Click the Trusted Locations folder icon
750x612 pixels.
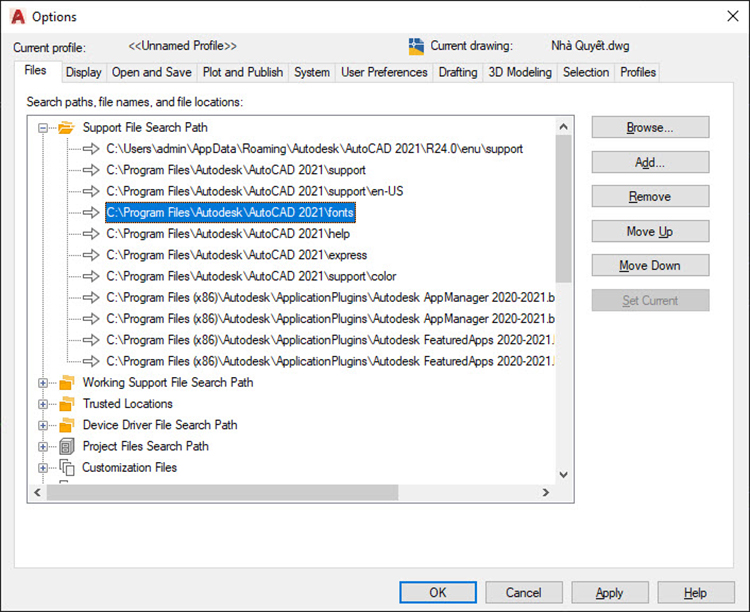(66, 404)
